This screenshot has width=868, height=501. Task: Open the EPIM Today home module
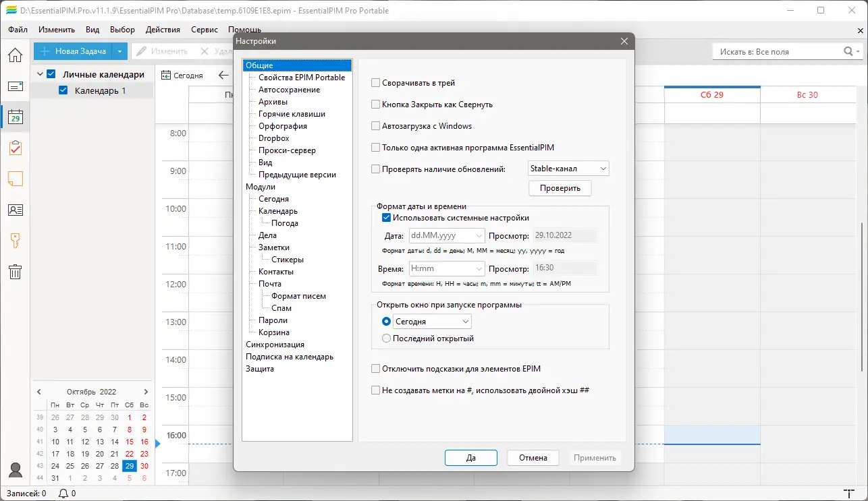pos(15,55)
